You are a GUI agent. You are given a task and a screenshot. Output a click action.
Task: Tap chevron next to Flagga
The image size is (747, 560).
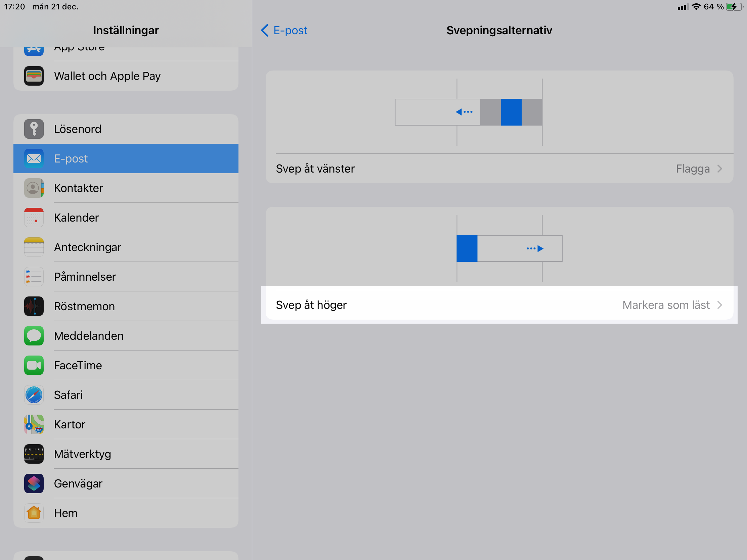point(719,169)
